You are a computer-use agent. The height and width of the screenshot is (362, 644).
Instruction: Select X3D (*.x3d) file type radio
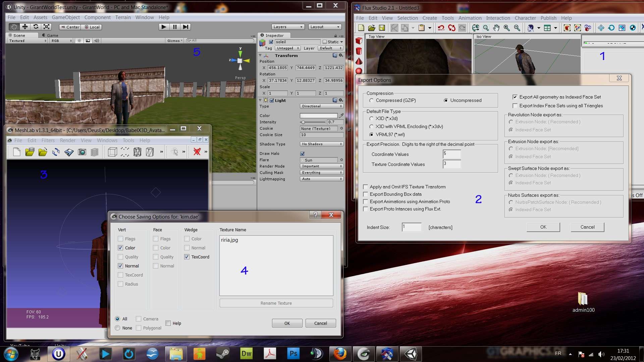(x=371, y=119)
